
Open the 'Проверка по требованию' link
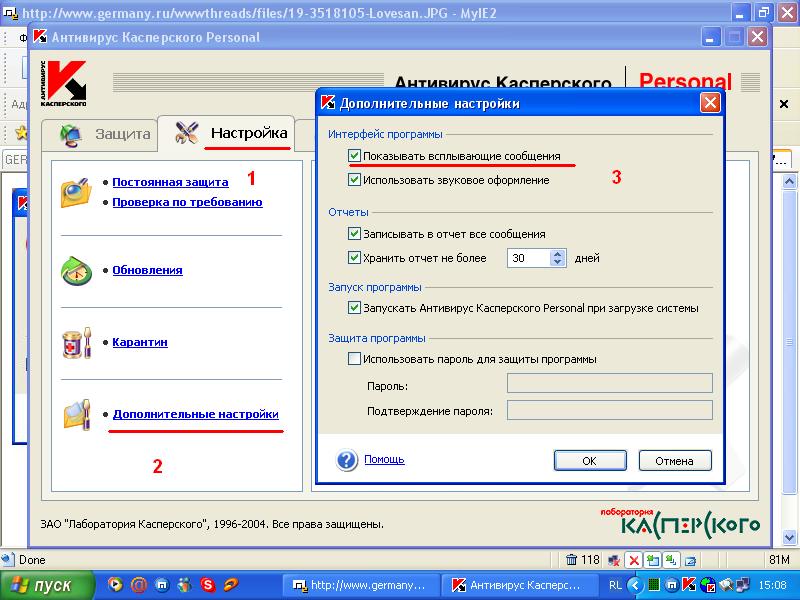coord(187,202)
